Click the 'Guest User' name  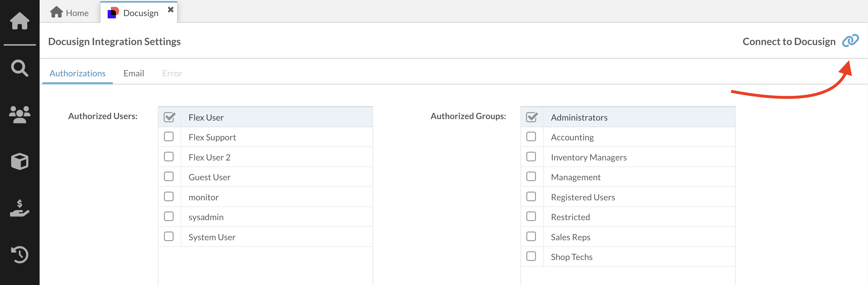pos(209,177)
